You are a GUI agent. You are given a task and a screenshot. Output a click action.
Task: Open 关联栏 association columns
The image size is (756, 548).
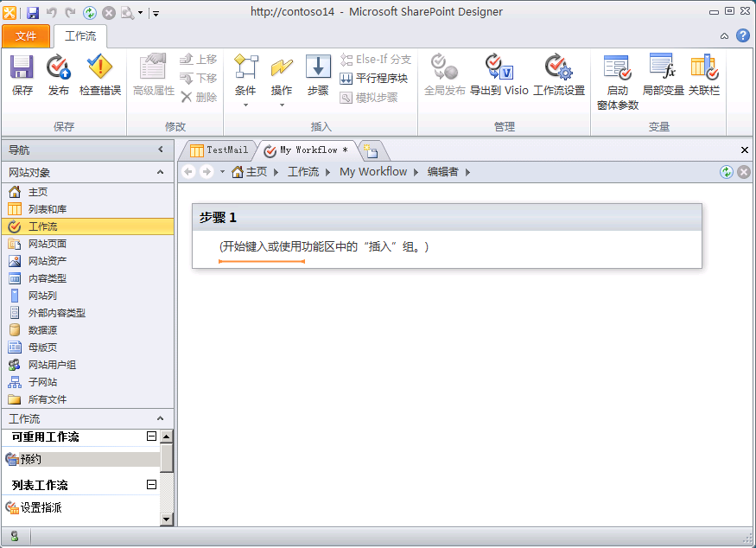coord(704,75)
